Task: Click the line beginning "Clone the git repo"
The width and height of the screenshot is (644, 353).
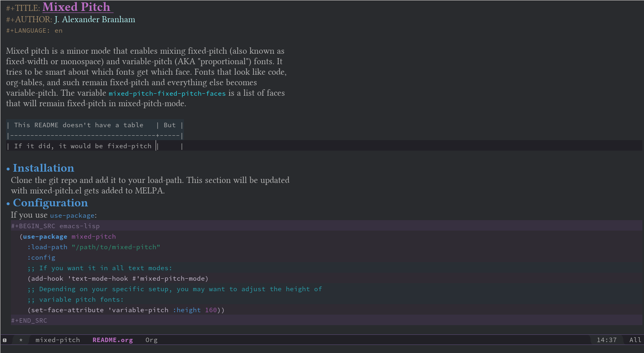Action: [150, 180]
